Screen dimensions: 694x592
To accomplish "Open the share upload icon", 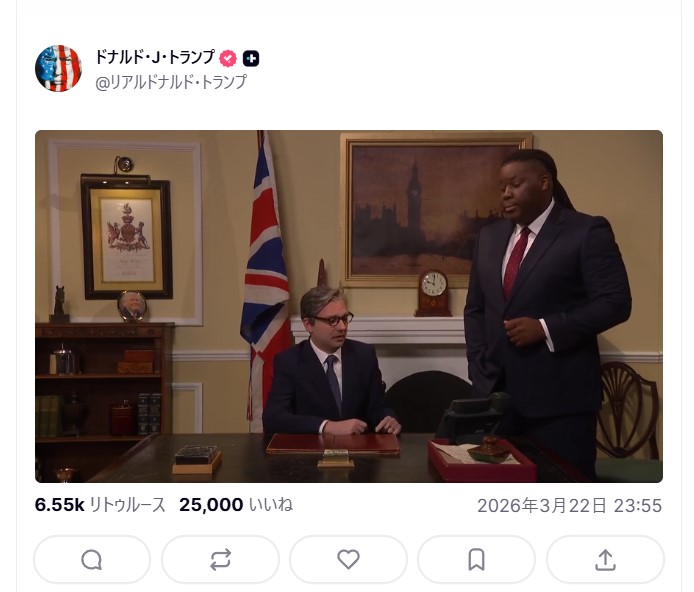I will click(x=605, y=560).
